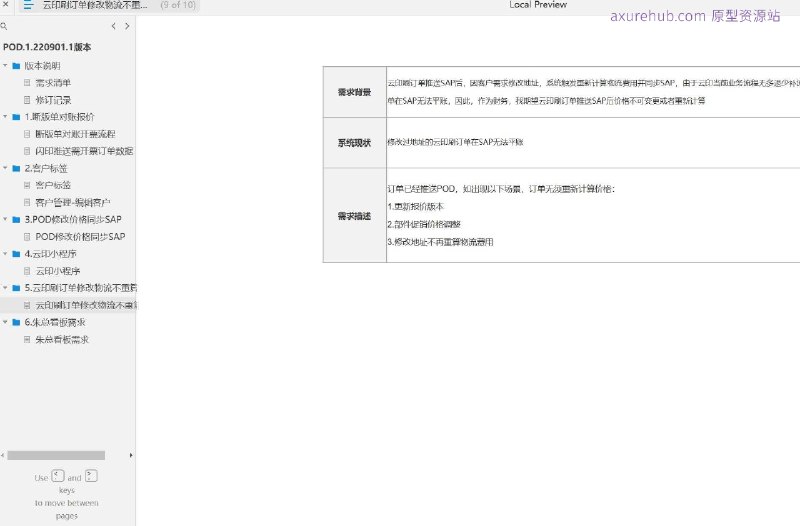Click the sidebar horizontal scrollbar thumb

(56, 455)
